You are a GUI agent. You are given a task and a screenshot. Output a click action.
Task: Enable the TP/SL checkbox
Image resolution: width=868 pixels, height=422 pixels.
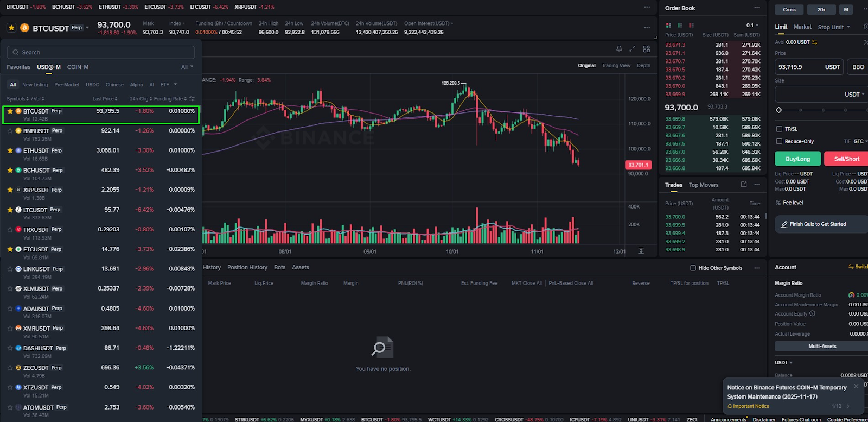coord(779,129)
